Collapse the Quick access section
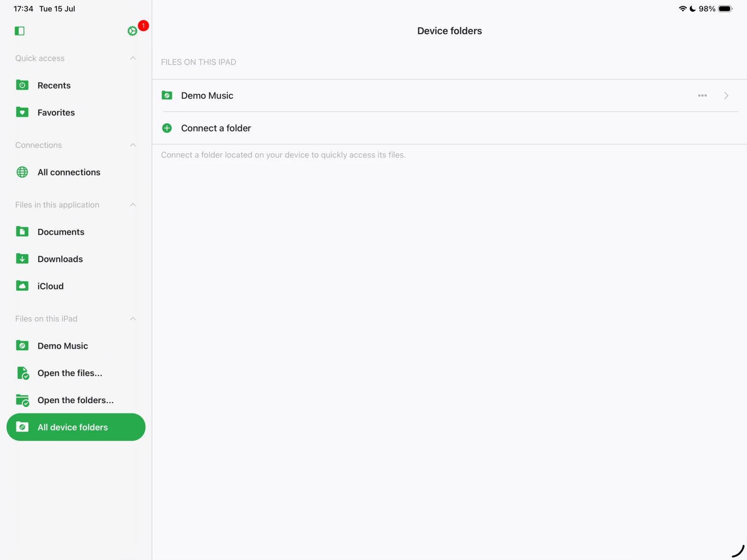Viewport: 747px width, 560px height. coord(133,58)
